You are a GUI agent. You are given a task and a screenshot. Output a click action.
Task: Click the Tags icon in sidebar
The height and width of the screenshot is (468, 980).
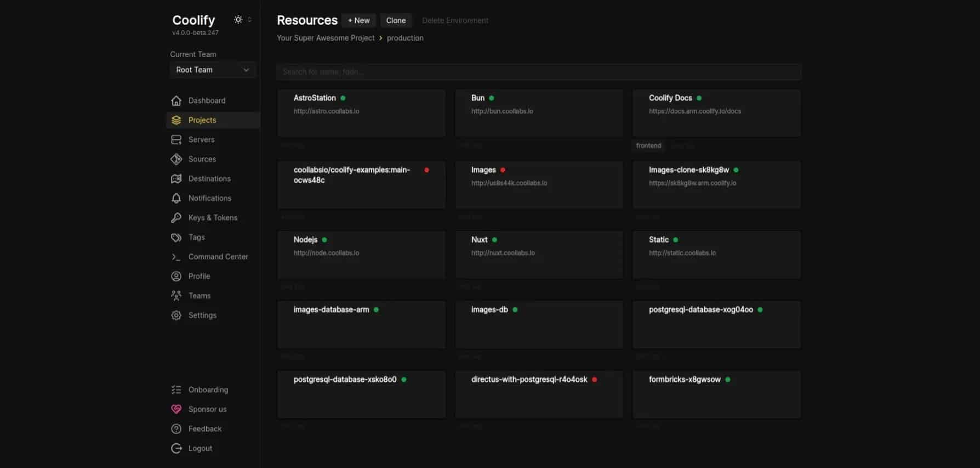coord(176,238)
